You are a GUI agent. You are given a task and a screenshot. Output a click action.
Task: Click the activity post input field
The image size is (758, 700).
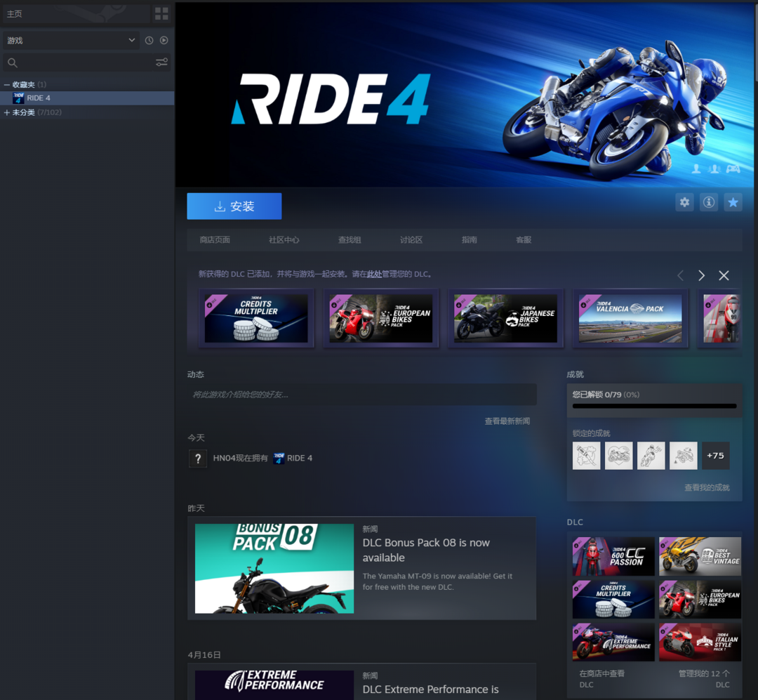pyautogui.click(x=361, y=395)
